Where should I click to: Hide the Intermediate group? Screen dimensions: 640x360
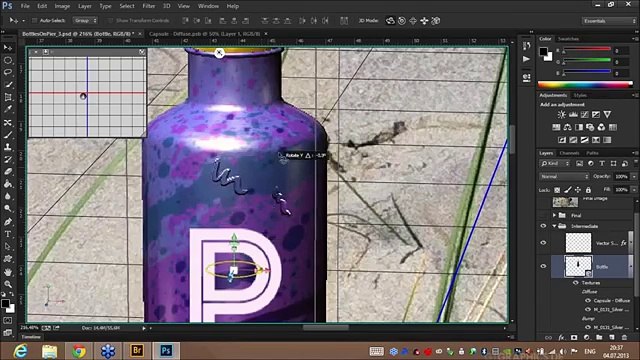pos(543,226)
